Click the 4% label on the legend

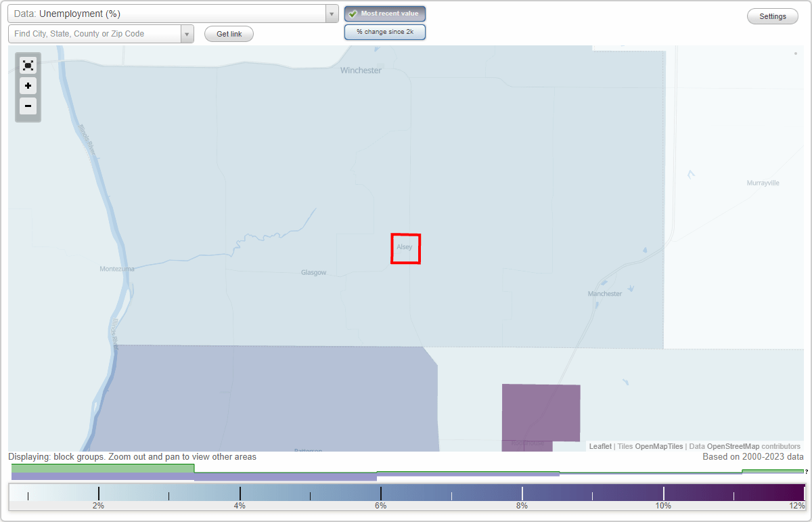point(240,506)
